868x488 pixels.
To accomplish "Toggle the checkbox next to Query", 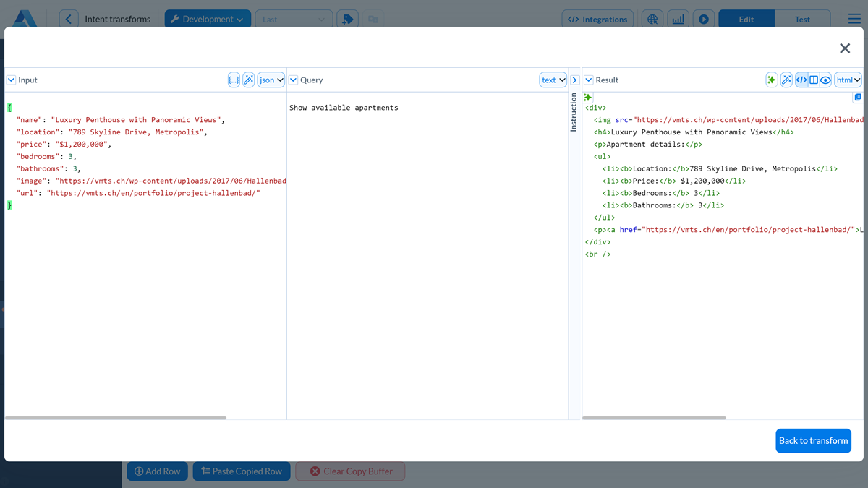I will [x=293, y=80].
